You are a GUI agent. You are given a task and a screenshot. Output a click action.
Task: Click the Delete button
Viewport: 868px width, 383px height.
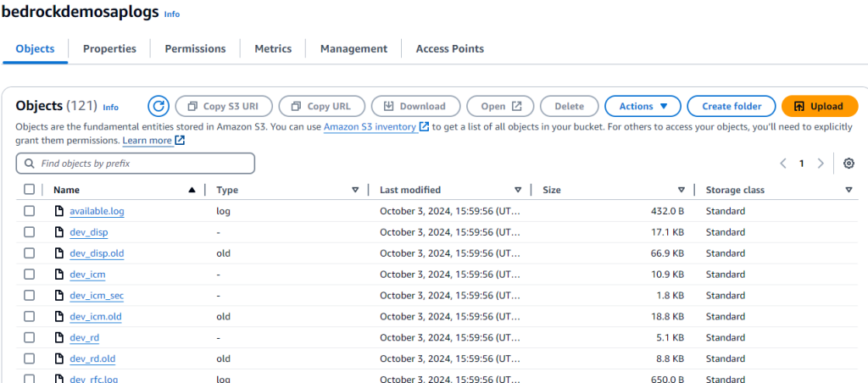point(569,106)
